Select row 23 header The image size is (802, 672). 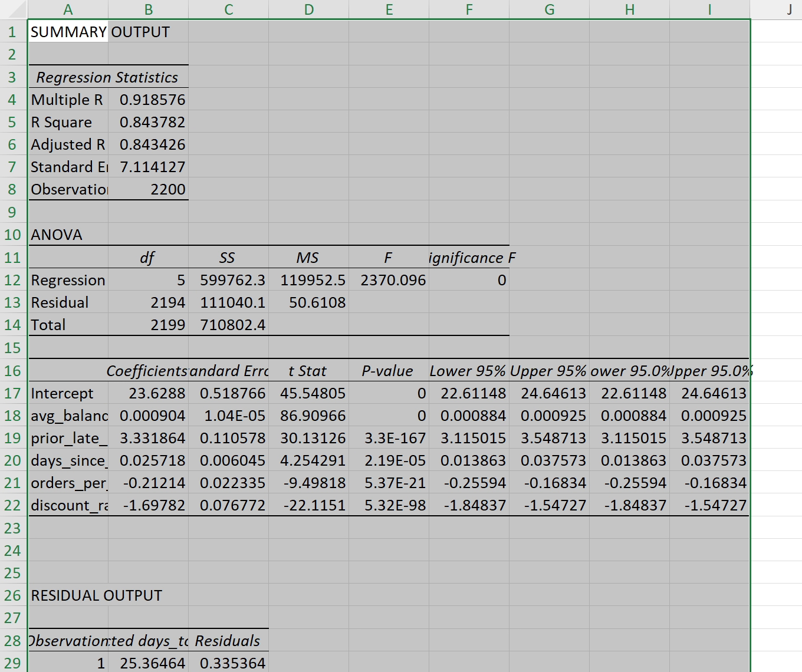pyautogui.click(x=14, y=528)
